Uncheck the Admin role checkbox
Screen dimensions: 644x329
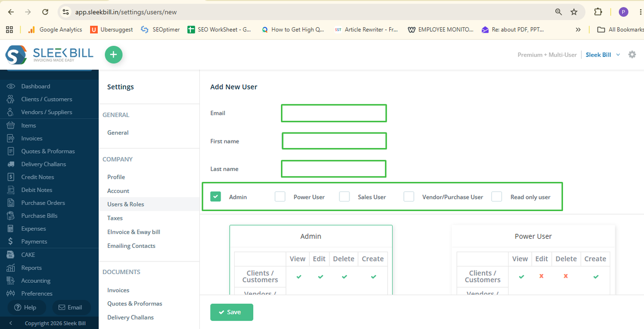coord(216,196)
